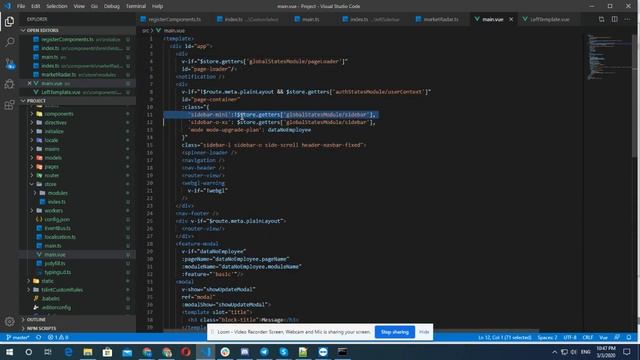The image size is (640, 360).
Task: Switch to the LeftTemplate.vue tab
Action: tap(549, 19)
